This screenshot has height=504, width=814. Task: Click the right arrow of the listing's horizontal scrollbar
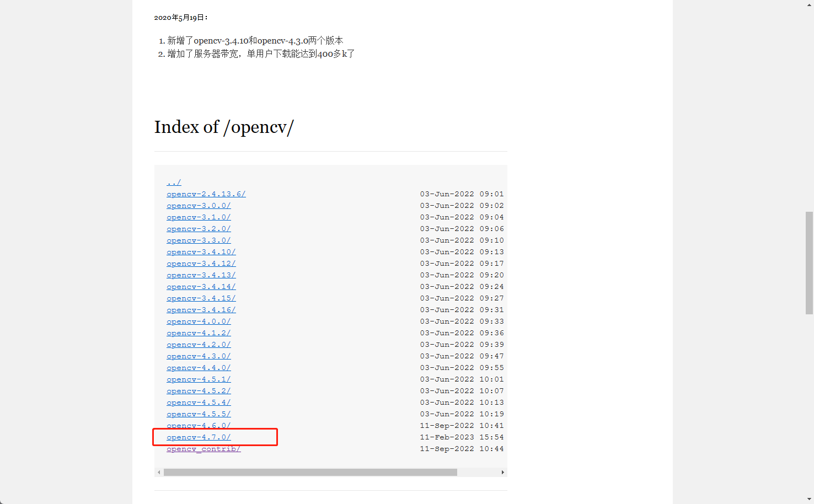coord(502,472)
